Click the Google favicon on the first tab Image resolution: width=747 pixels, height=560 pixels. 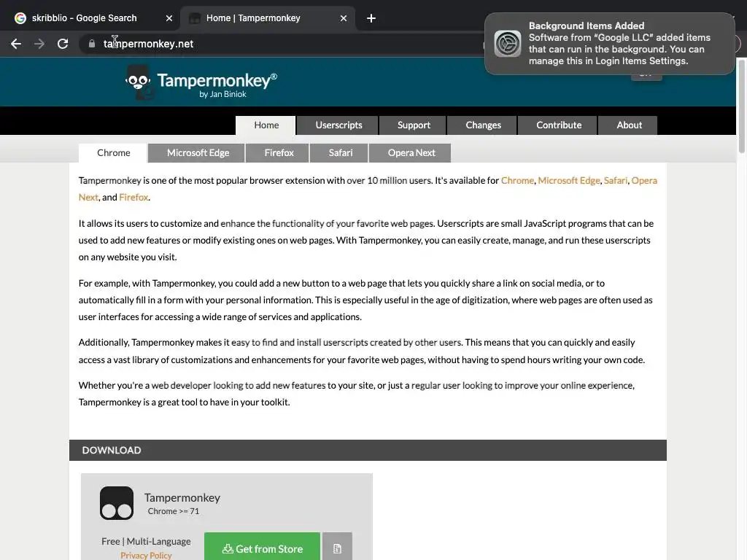click(20, 18)
